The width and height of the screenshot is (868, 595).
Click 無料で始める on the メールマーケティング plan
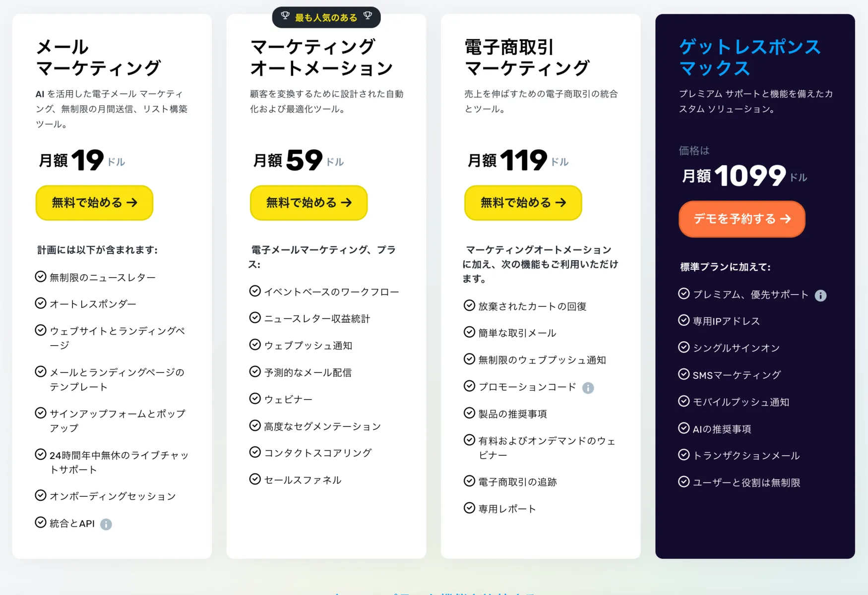94,202
